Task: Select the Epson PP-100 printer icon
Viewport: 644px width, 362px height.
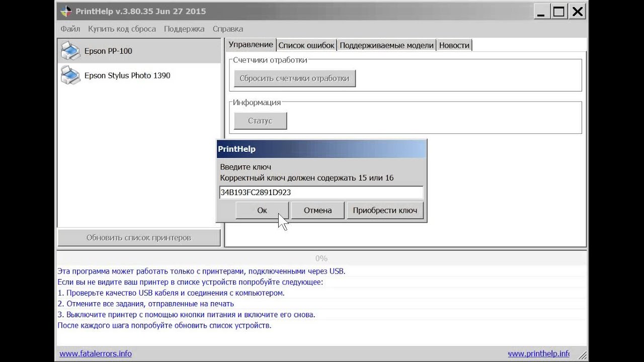Action: point(70,51)
